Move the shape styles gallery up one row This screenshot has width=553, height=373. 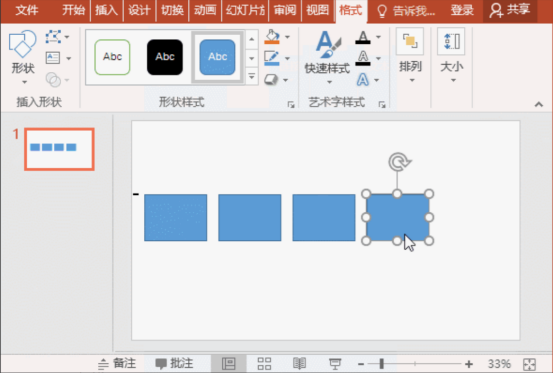251,39
